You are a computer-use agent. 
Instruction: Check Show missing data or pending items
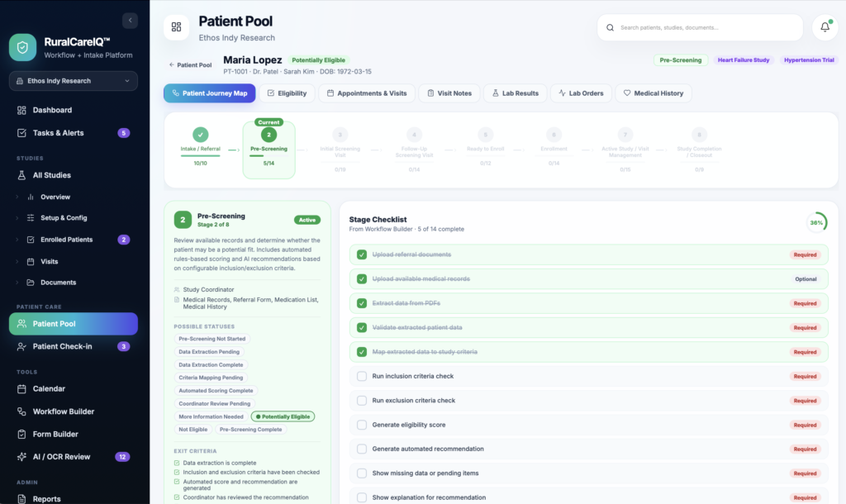coord(362,473)
